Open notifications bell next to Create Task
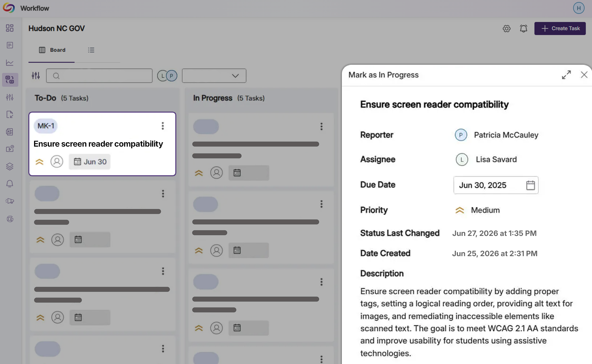Viewport: 592px width, 364px height. tap(523, 29)
